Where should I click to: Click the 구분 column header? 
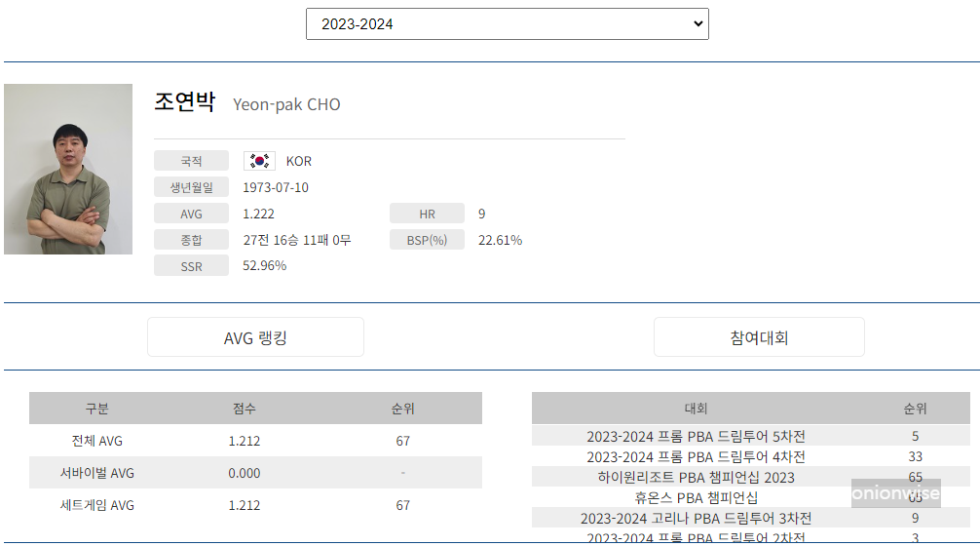(x=96, y=409)
